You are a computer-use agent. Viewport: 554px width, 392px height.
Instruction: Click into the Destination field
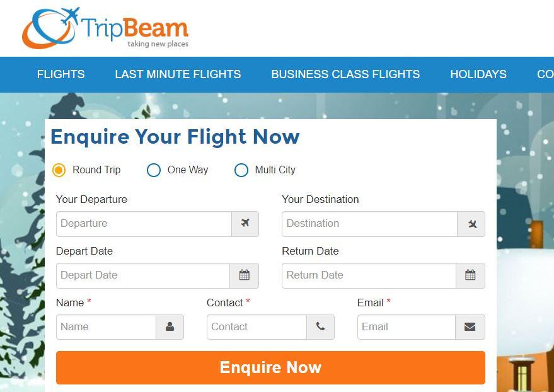tap(369, 224)
